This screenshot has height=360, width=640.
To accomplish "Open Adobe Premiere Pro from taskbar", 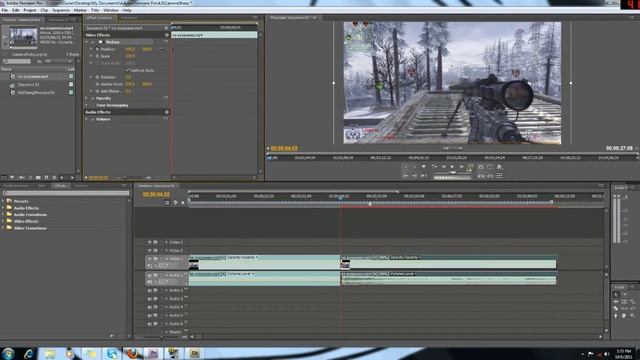I will coord(153,353).
